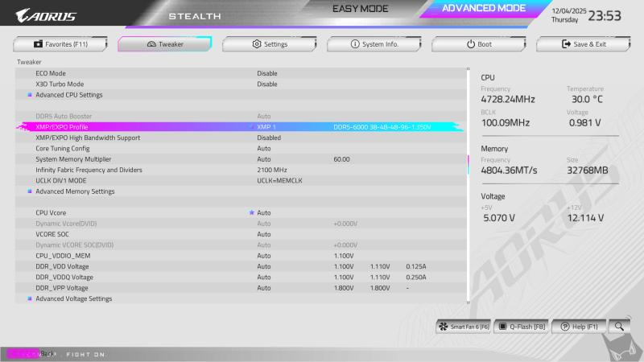Click the Boot power icon
The height and width of the screenshot is (362, 644).
click(x=471, y=44)
